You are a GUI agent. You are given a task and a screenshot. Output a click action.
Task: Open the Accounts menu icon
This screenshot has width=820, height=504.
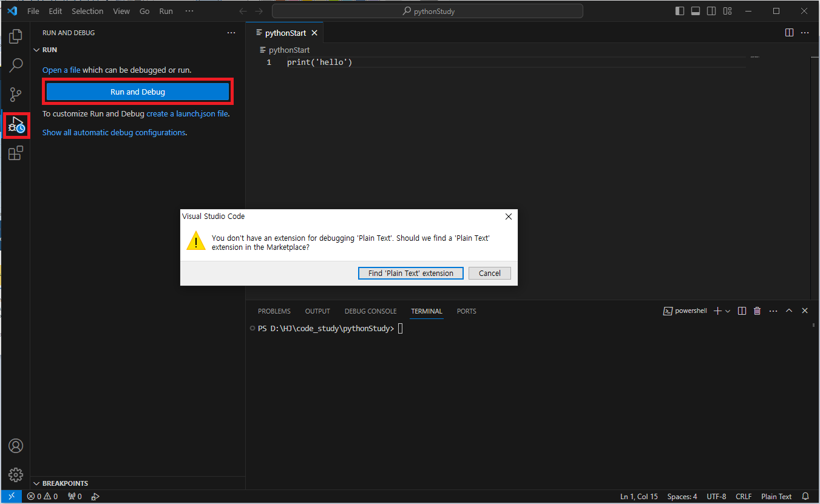(x=16, y=446)
